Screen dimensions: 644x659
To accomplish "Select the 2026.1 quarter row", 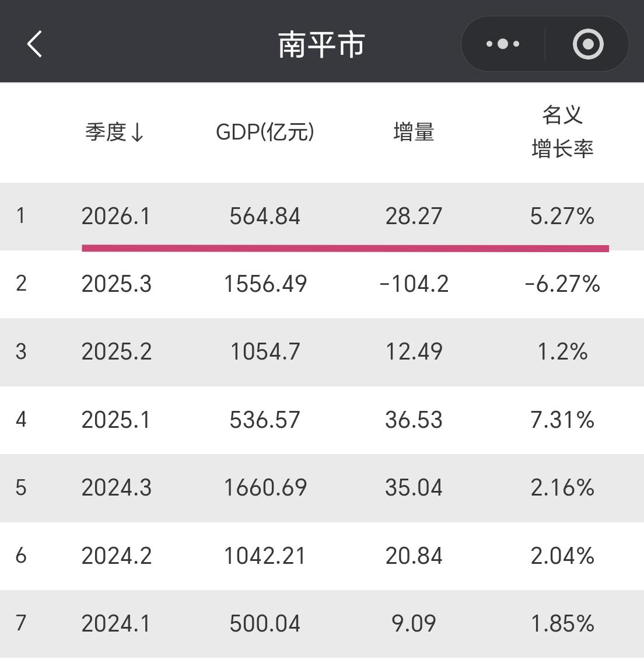I will pyautogui.click(x=116, y=217).
